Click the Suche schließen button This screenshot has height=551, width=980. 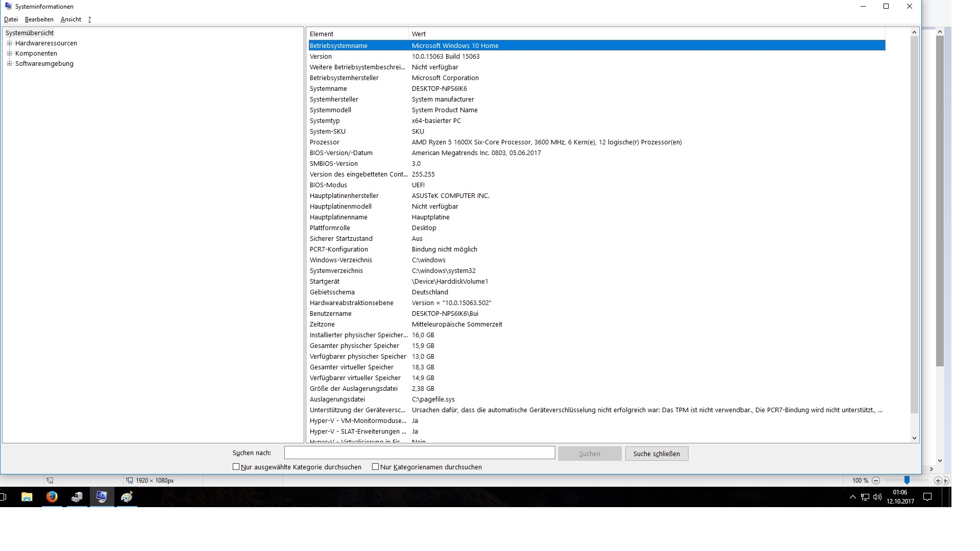pos(656,454)
